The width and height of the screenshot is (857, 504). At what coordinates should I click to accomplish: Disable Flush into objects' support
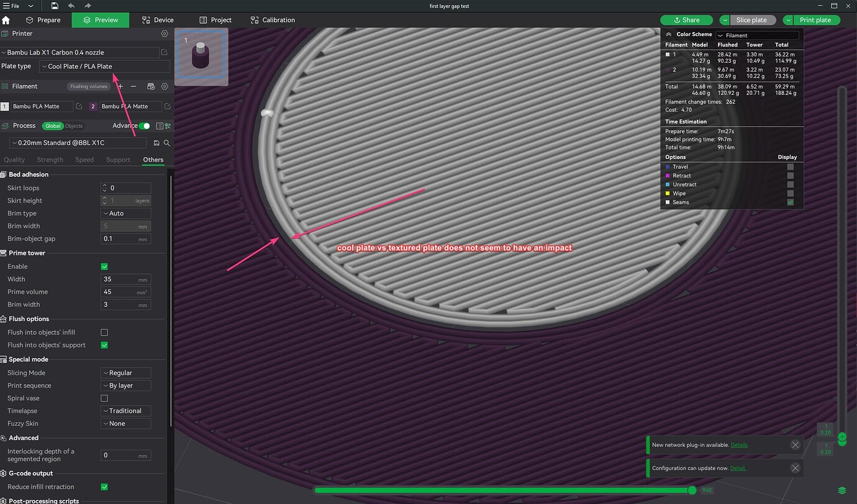(104, 345)
